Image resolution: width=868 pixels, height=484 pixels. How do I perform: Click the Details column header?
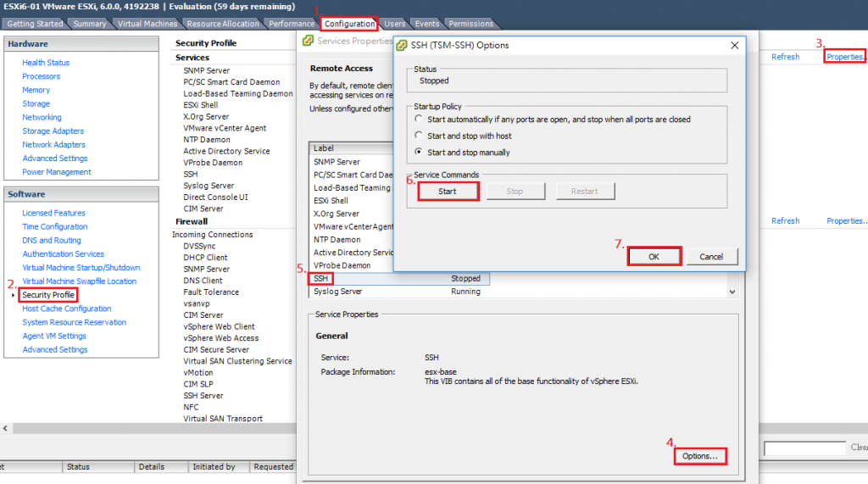pos(161,467)
